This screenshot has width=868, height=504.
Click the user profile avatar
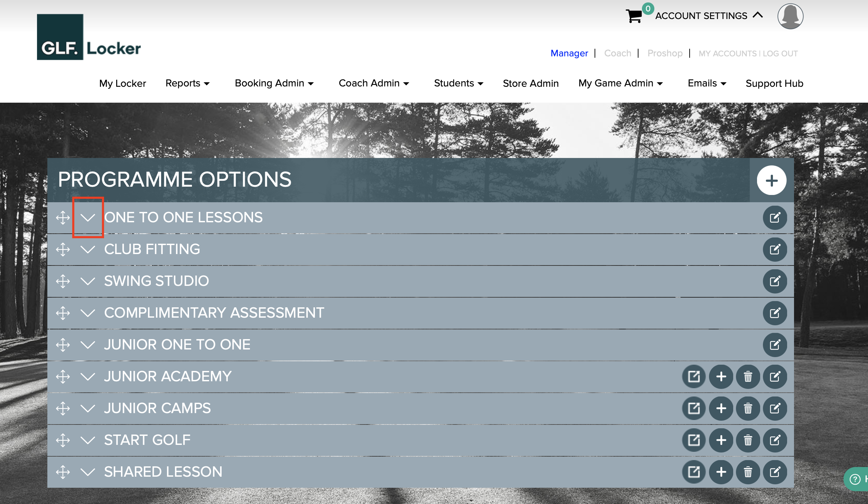tap(790, 16)
